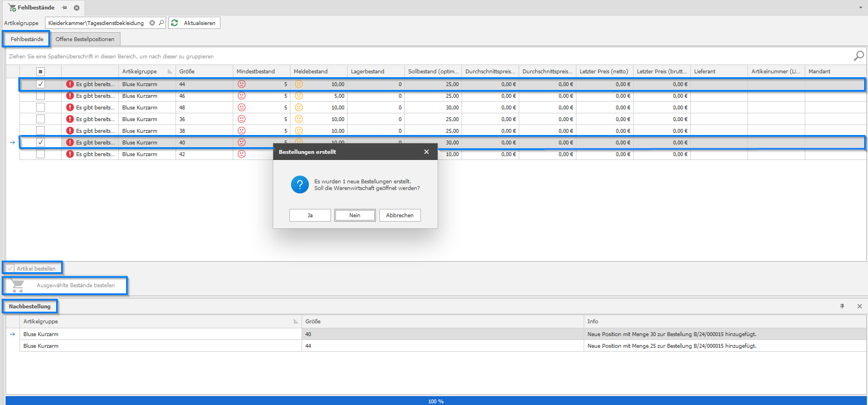The image size is (868, 405).
Task: Close the Nachbestellung panel
Action: coord(859,306)
